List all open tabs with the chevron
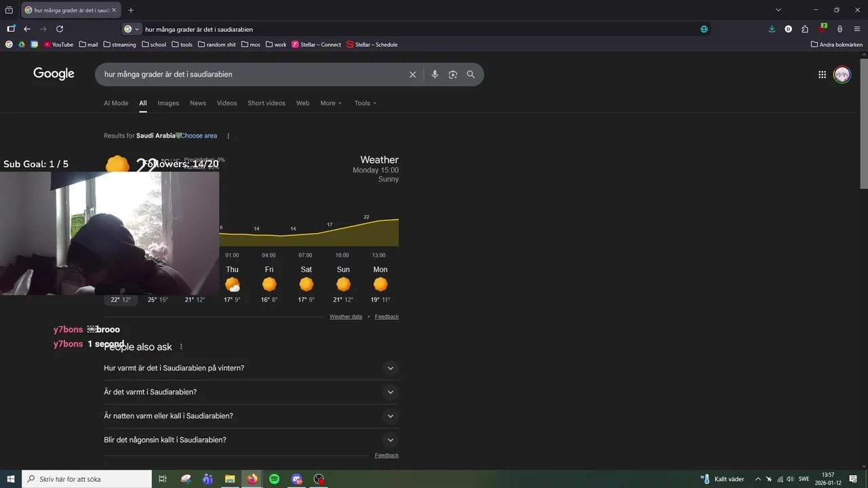The image size is (868, 488). 778,10
